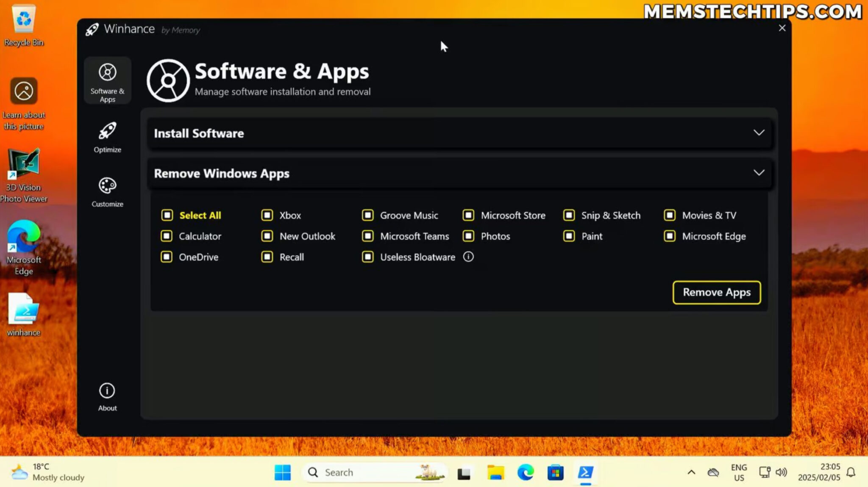Check the Xbox removal checkbox
This screenshot has width=868, height=487.
[267, 215]
